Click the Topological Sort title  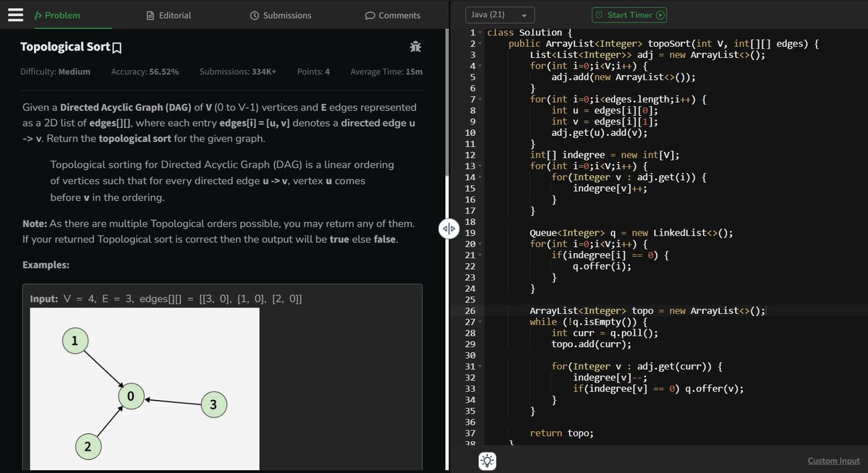click(65, 48)
